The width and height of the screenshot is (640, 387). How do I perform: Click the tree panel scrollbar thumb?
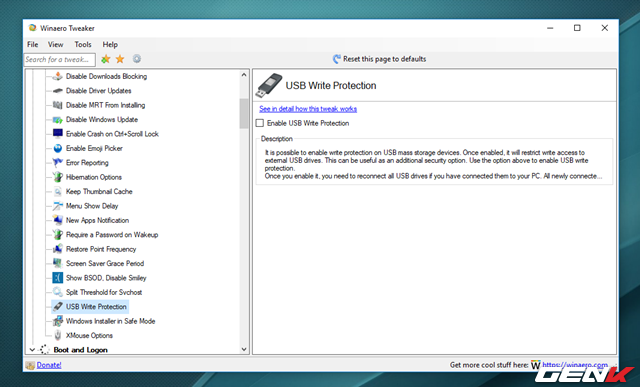pos(244,114)
